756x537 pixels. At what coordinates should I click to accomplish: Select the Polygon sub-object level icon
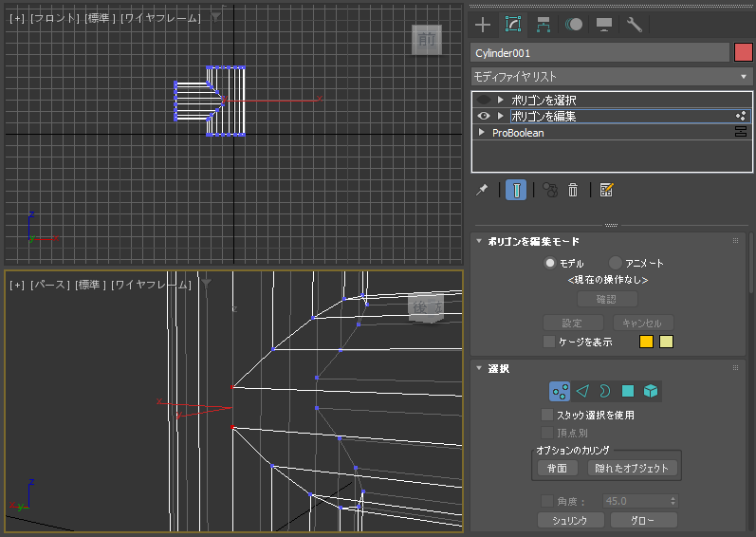pyautogui.click(x=628, y=391)
